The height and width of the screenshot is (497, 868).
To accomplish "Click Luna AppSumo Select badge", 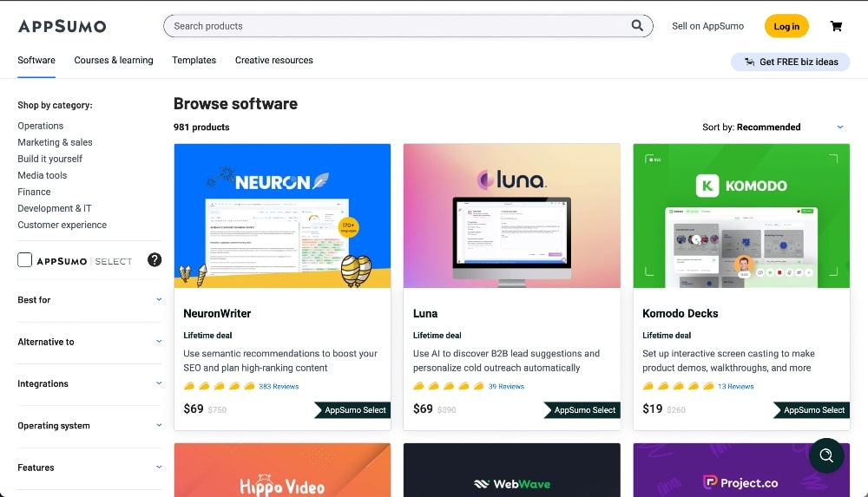I will pos(582,410).
